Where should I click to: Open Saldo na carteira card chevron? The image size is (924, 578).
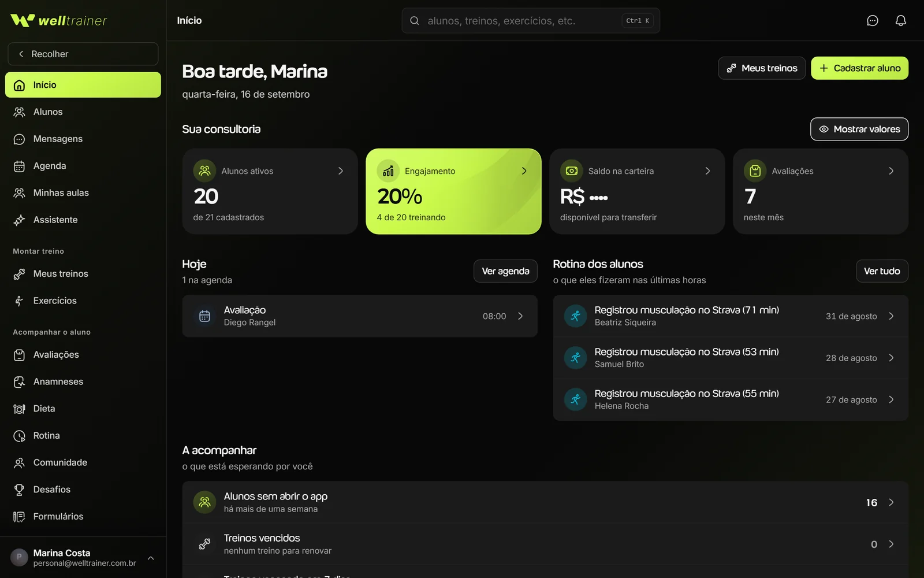coord(708,171)
